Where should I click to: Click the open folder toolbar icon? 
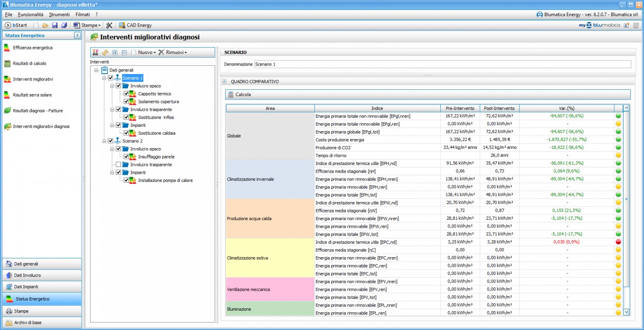[x=45, y=25]
